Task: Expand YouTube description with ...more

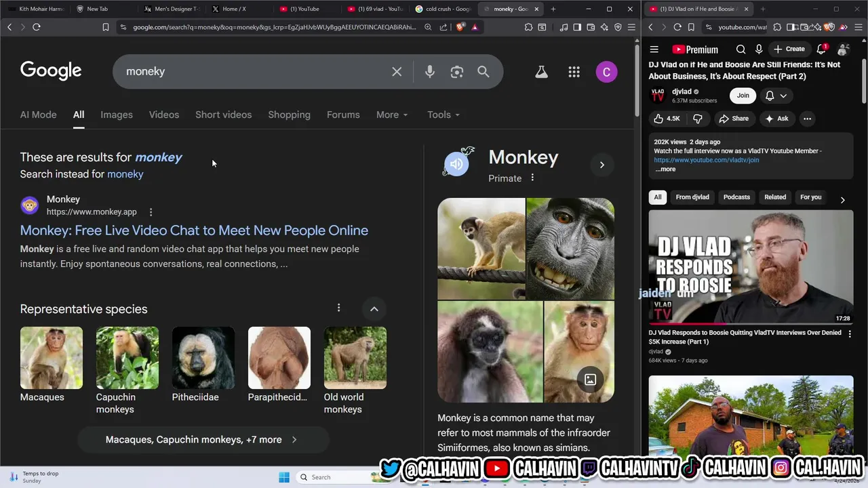Action: click(x=665, y=169)
